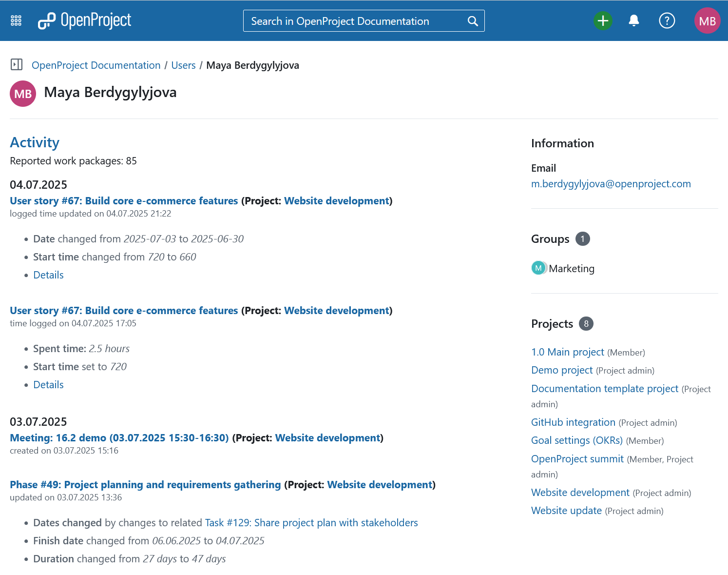
Task: Open the Activity heading link
Action: 35,142
